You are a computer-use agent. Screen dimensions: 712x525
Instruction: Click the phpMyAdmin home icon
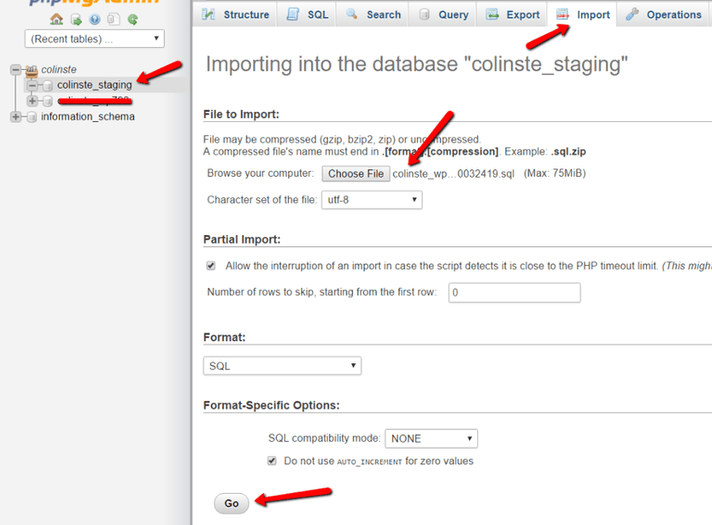[x=56, y=19]
